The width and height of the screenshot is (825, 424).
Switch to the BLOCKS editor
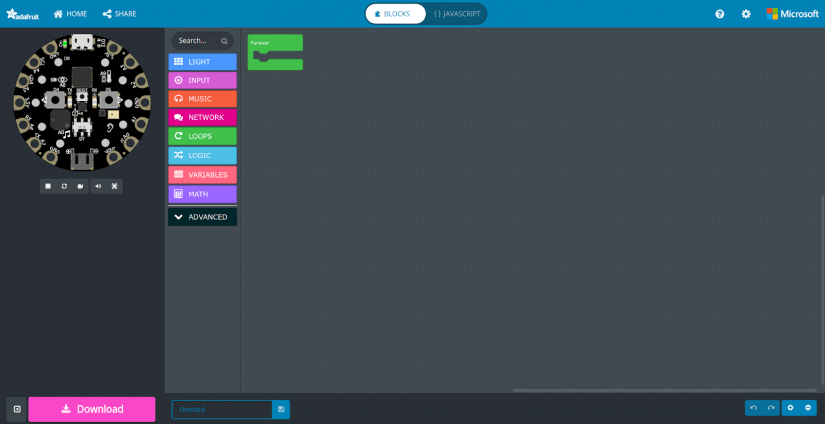(x=396, y=14)
